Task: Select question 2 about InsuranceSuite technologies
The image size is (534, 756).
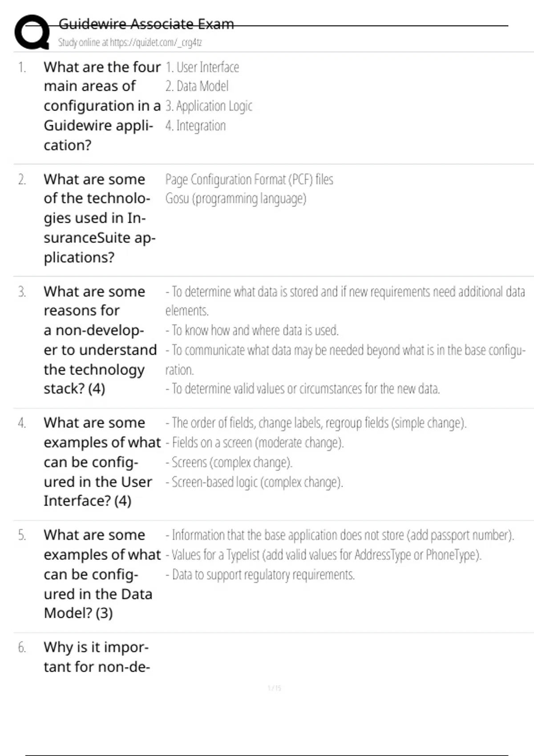Action: [99, 218]
